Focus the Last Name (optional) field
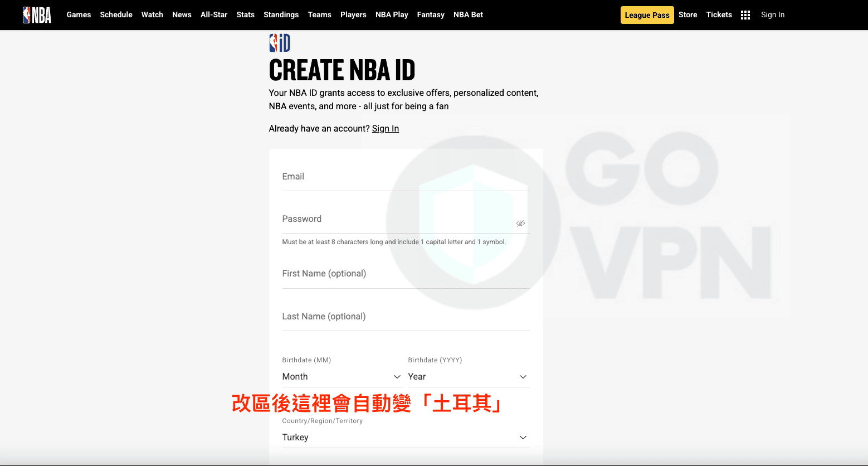The width and height of the screenshot is (868, 466). coord(406,317)
